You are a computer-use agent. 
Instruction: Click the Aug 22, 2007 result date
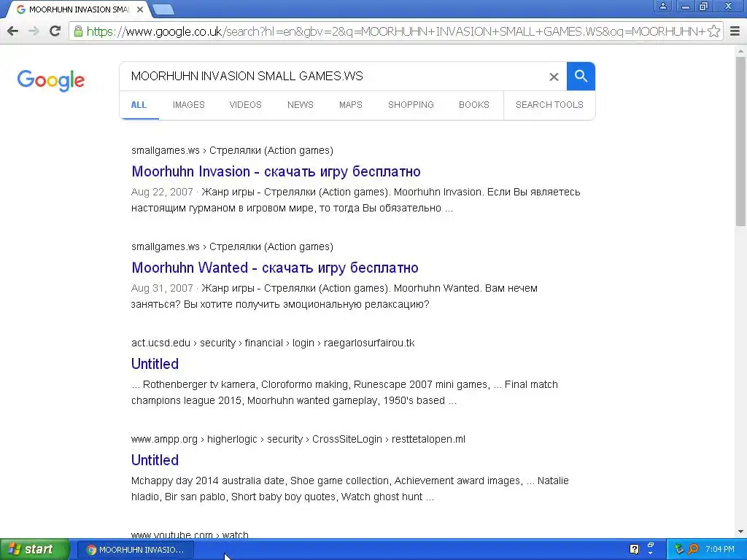point(162,192)
